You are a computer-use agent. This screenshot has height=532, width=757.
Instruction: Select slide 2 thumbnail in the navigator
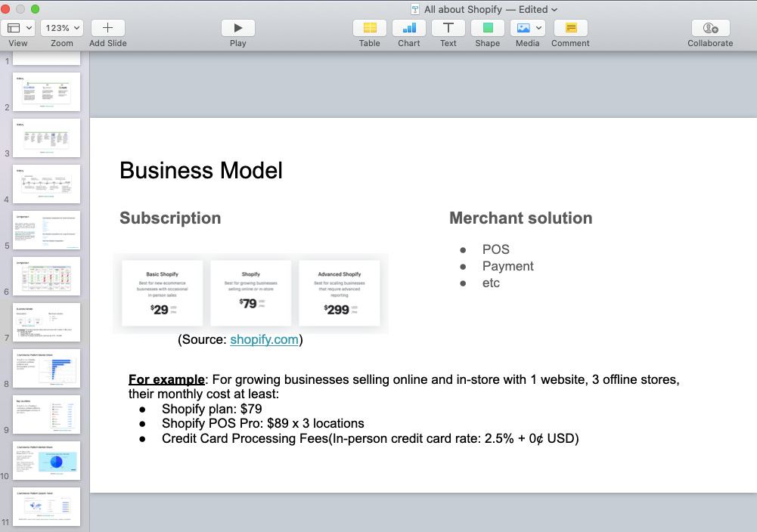tap(46, 91)
